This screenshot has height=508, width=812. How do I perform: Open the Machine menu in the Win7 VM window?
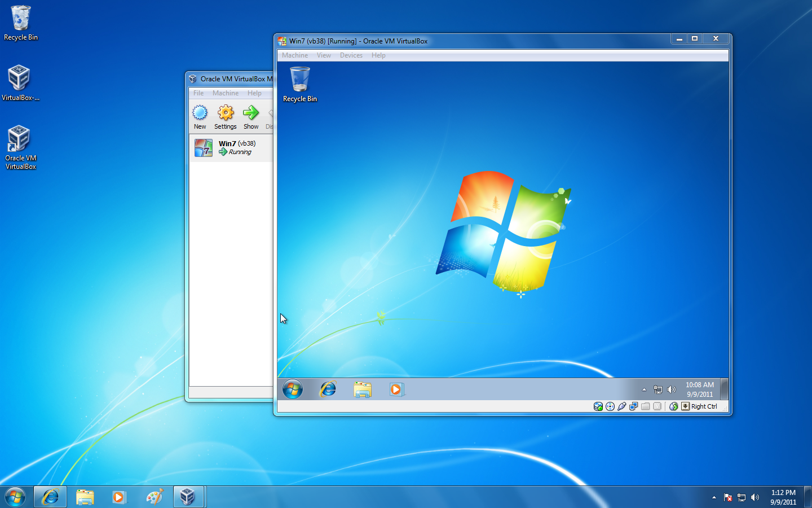coord(295,55)
